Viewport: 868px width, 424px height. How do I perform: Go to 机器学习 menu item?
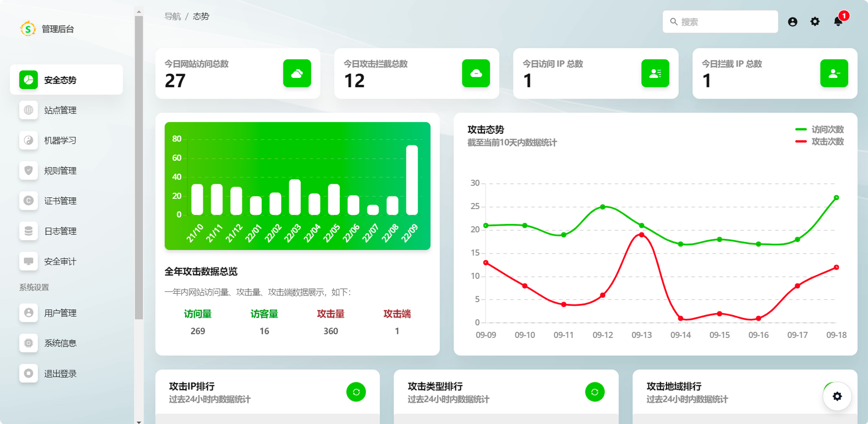coord(66,140)
